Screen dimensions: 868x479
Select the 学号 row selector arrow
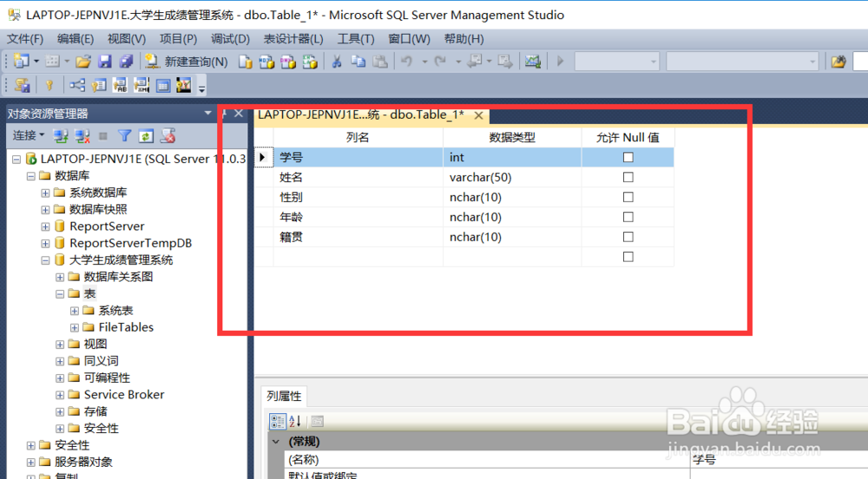pos(263,157)
